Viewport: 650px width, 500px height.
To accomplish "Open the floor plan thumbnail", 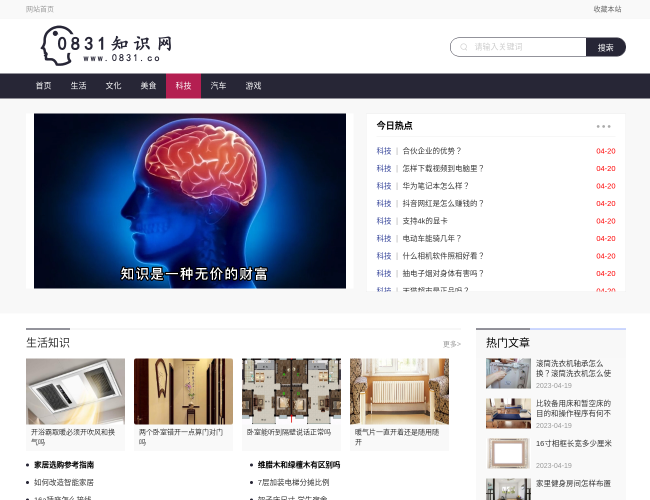I will 291,391.
